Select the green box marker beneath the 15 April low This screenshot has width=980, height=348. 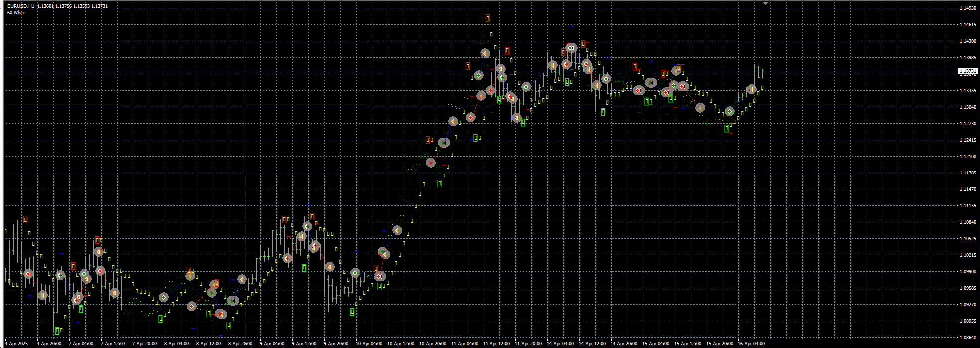(727, 129)
